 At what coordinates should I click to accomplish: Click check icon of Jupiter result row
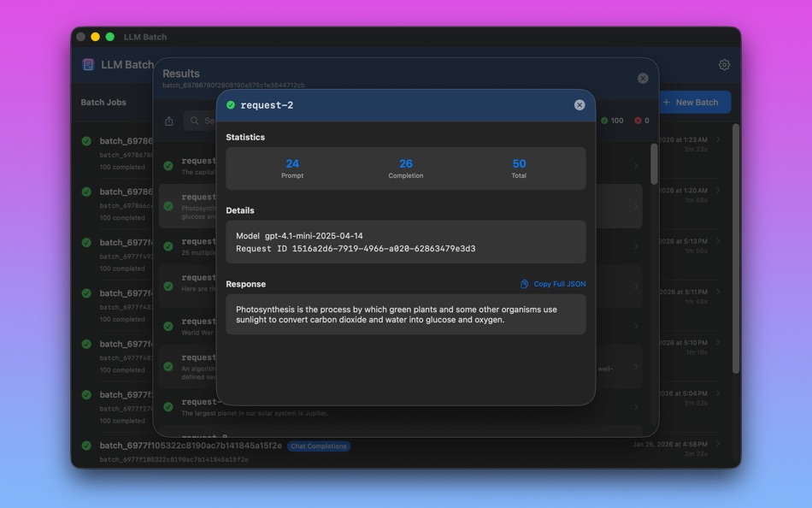click(x=168, y=407)
